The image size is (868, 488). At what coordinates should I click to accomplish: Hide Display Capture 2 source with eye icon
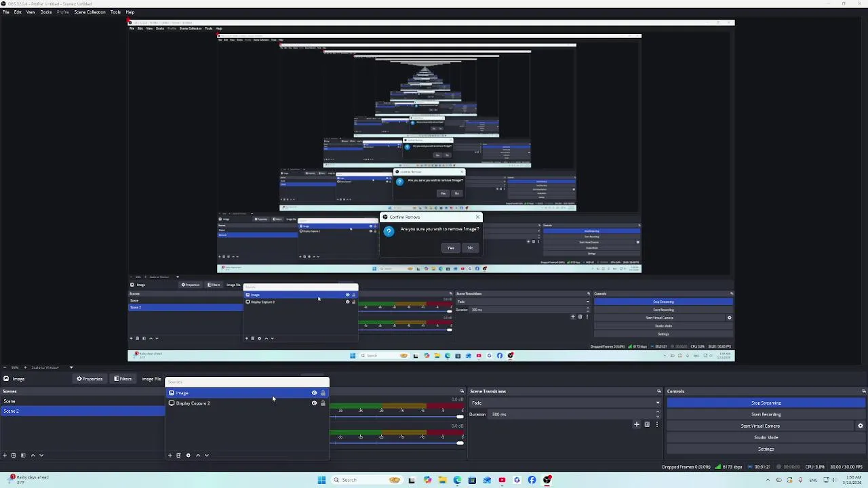tap(314, 403)
